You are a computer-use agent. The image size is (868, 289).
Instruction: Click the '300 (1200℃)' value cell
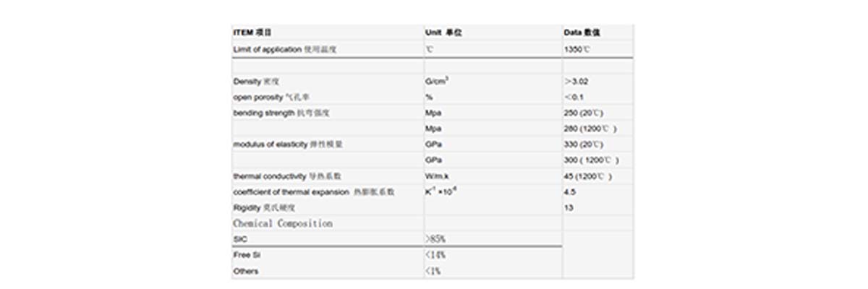[591, 160]
